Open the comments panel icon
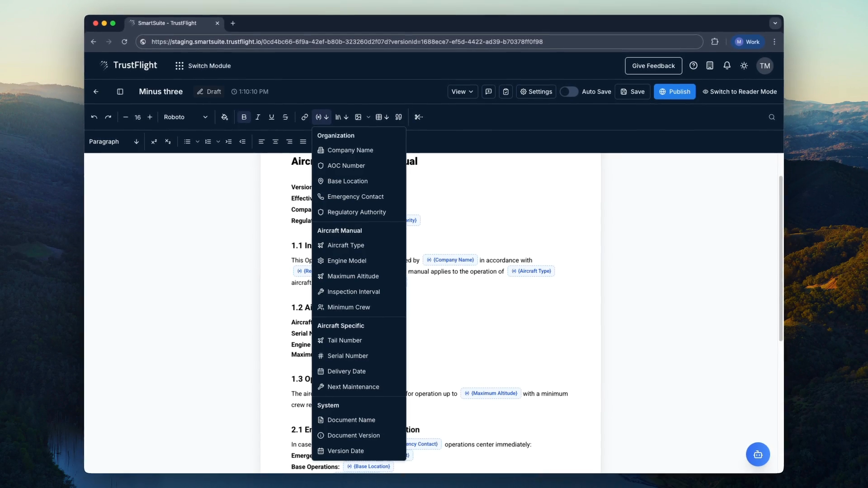 click(x=488, y=92)
